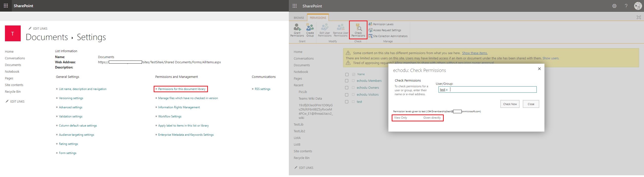Click Show users link in warning banner
Screen dimensions: 644x177
coord(551,58)
